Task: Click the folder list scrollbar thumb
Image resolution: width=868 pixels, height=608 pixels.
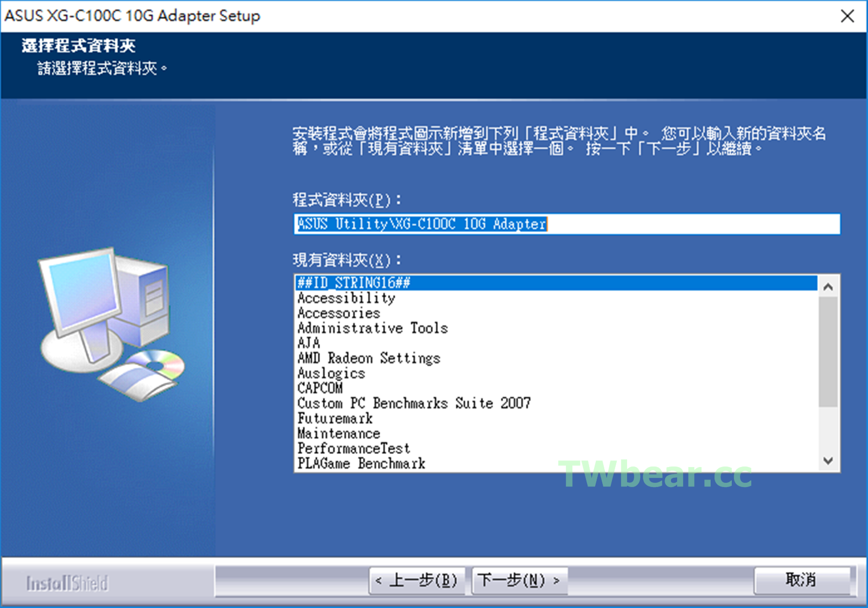Action: coord(828,351)
